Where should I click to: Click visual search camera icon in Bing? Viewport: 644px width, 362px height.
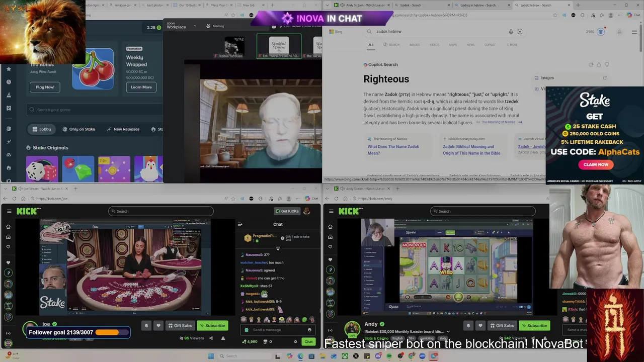(x=520, y=32)
